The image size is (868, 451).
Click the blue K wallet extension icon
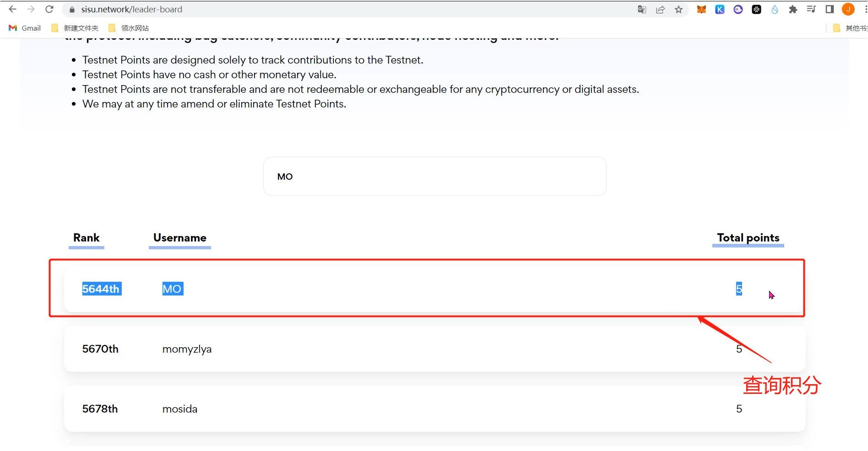tap(720, 9)
